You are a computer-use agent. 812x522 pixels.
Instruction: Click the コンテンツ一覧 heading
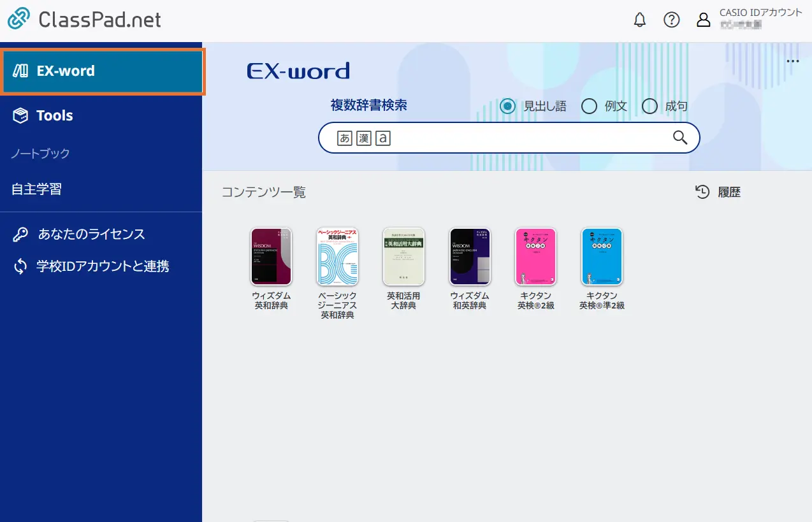[x=264, y=192]
